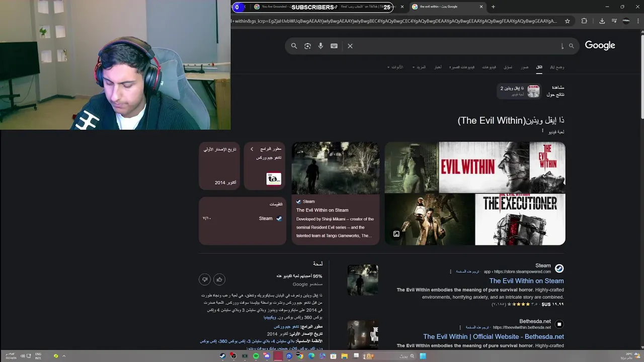Bookmark this page with star icon
The height and width of the screenshot is (362, 644).
(568, 21)
